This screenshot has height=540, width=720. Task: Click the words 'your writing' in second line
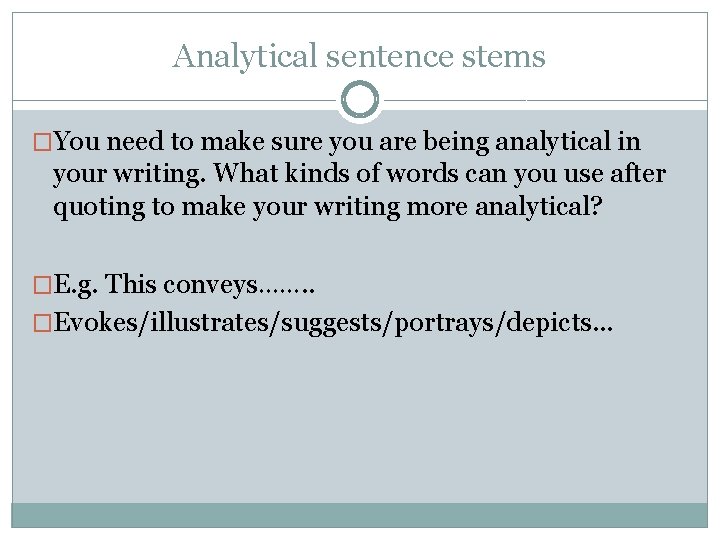tap(129, 174)
